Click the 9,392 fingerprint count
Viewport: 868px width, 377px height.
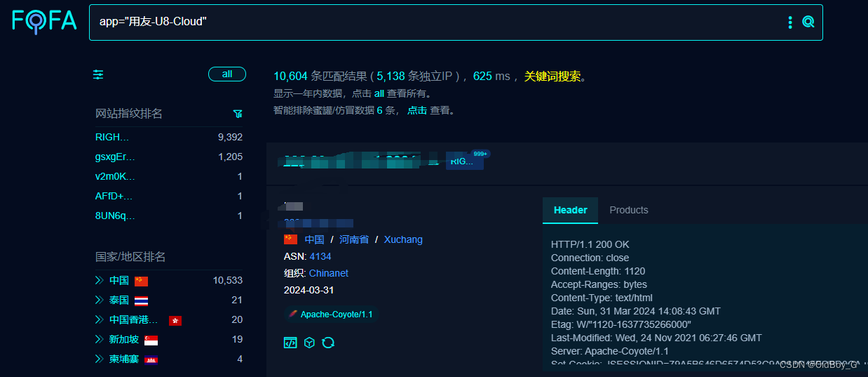[x=230, y=137]
